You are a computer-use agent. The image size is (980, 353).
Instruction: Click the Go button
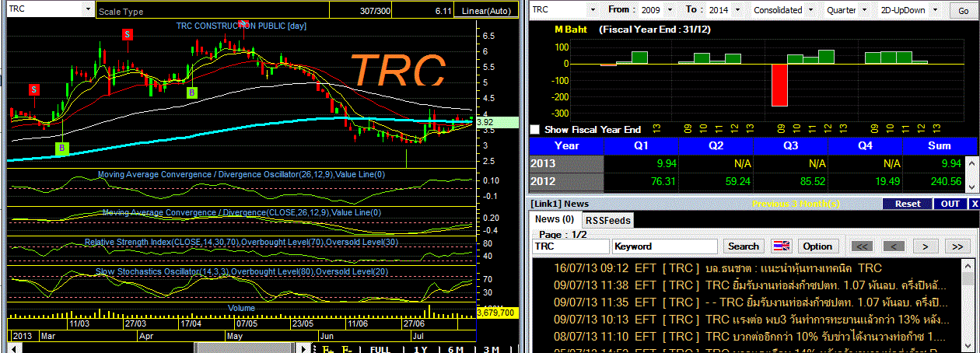(x=964, y=10)
